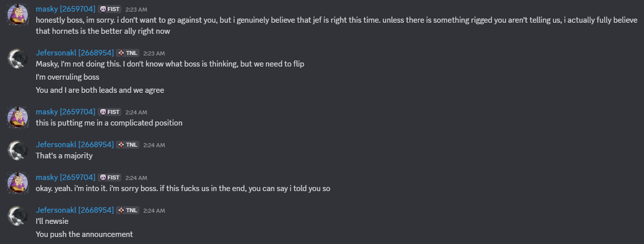The image size is (644, 244).
Task: Open masky's avatar beside the "honestly boss" message
Action: pyautogui.click(x=18, y=15)
